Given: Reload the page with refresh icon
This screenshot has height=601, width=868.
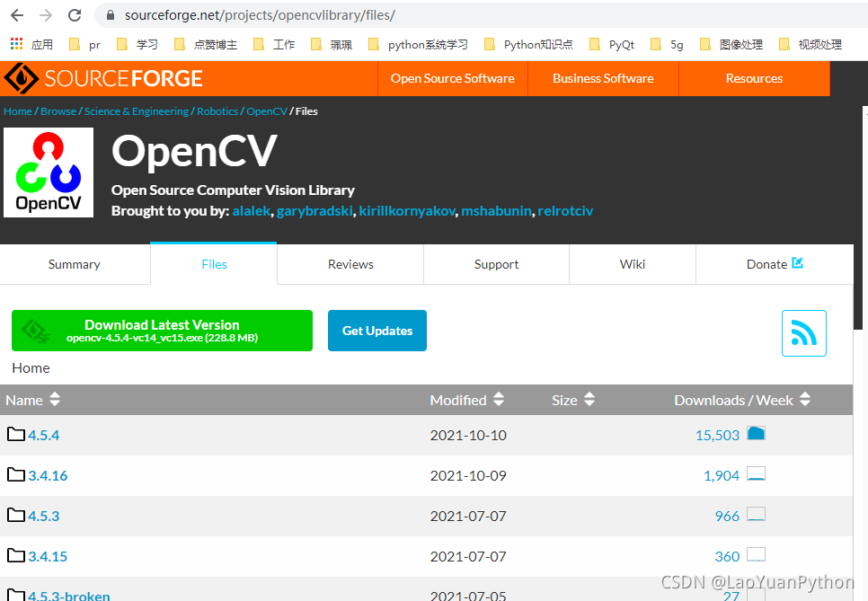Looking at the screenshot, I should 75,15.
